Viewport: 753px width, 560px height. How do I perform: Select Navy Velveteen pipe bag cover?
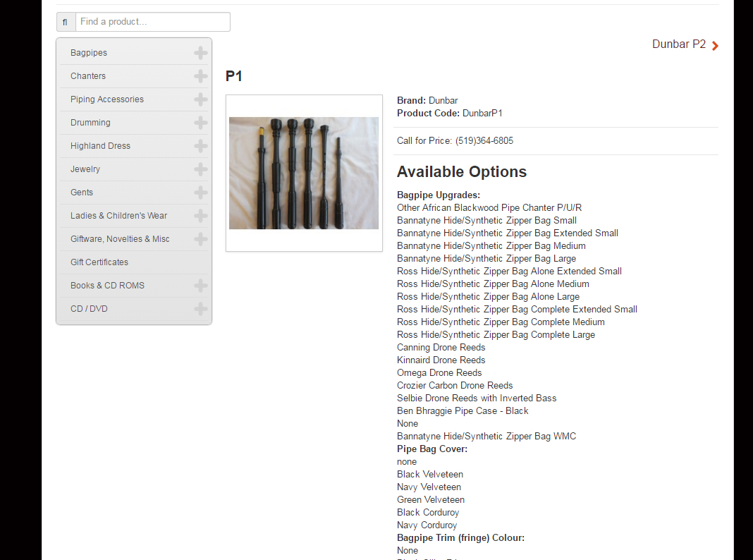[429, 487]
